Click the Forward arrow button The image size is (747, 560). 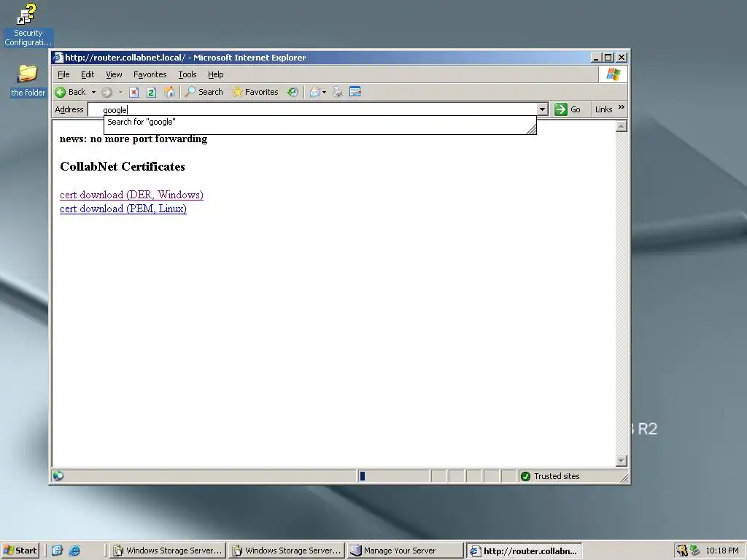click(107, 93)
